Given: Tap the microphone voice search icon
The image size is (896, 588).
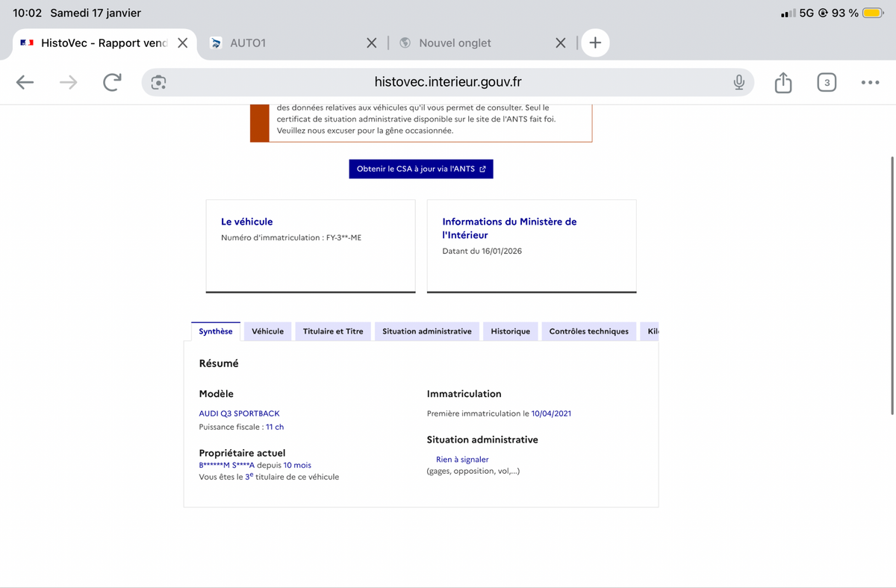Looking at the screenshot, I should coord(738,83).
